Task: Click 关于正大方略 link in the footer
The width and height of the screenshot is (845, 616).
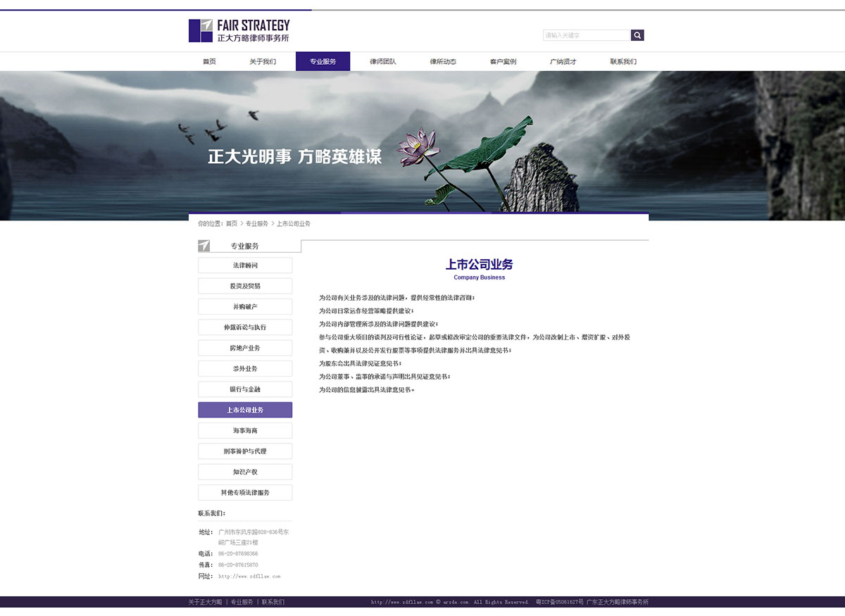Action: pyautogui.click(x=205, y=603)
